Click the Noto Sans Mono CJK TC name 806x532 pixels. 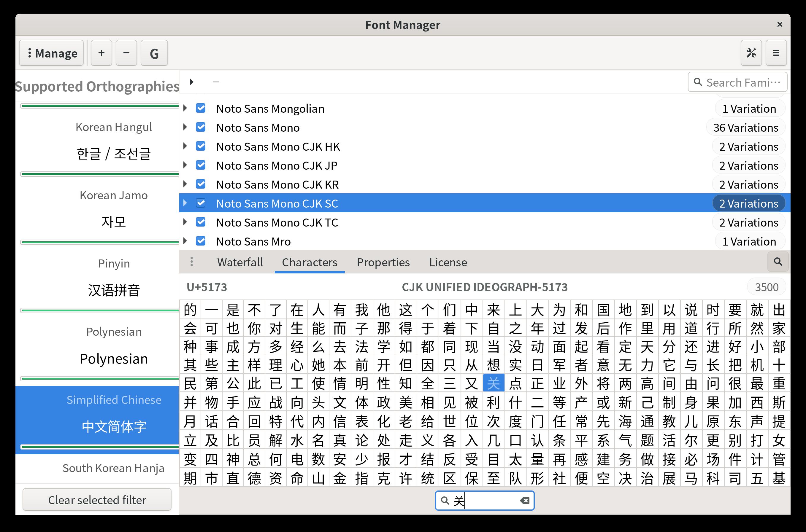tap(277, 223)
